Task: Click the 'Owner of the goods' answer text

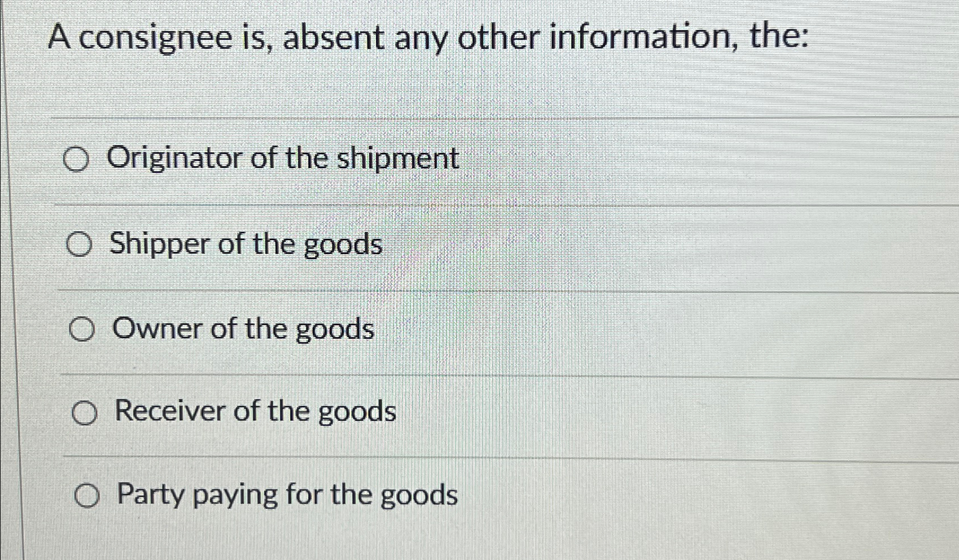Action: (243, 329)
